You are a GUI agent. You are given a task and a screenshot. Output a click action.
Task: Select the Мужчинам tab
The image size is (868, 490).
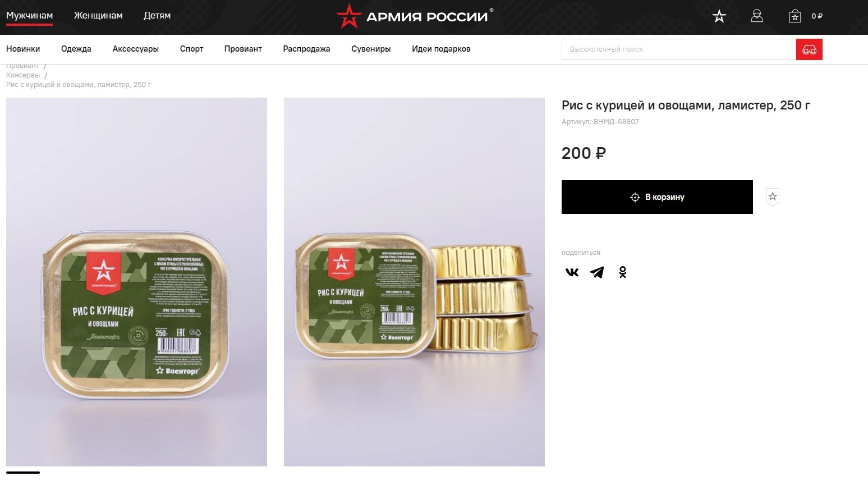coord(29,16)
